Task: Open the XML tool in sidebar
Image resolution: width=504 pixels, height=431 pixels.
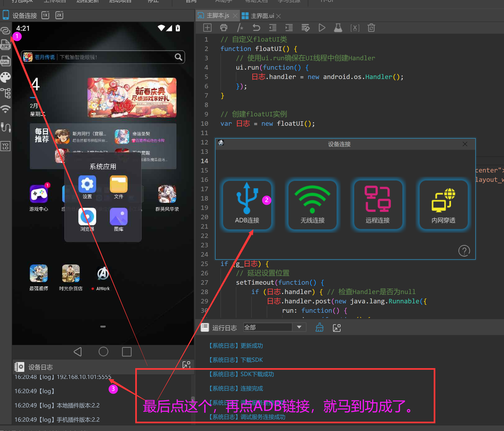Action: pyautogui.click(x=5, y=61)
